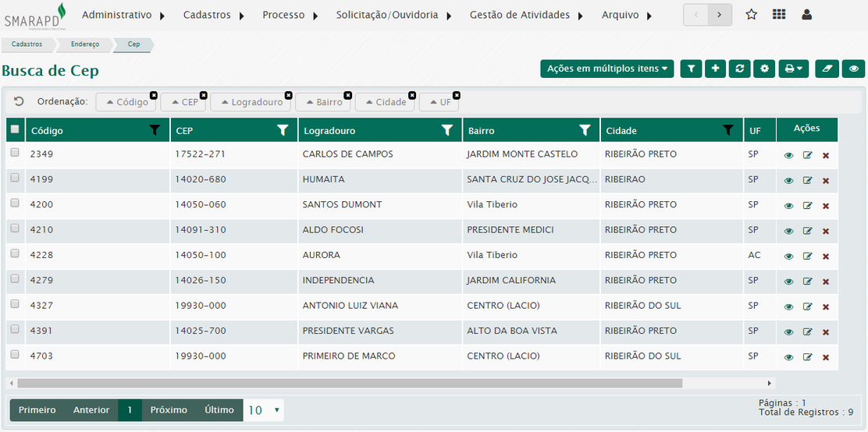Open the page size dropdown showing 10
868x432 pixels.
pos(264,410)
